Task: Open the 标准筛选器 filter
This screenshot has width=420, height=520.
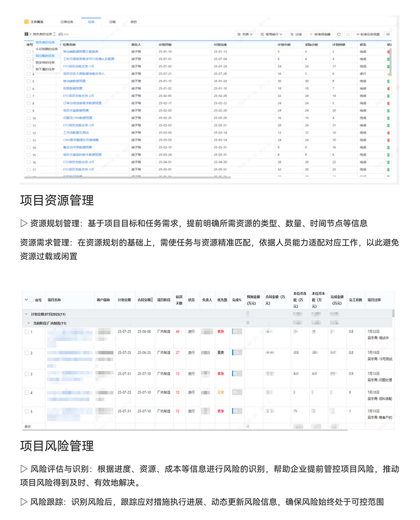Action: (320, 34)
